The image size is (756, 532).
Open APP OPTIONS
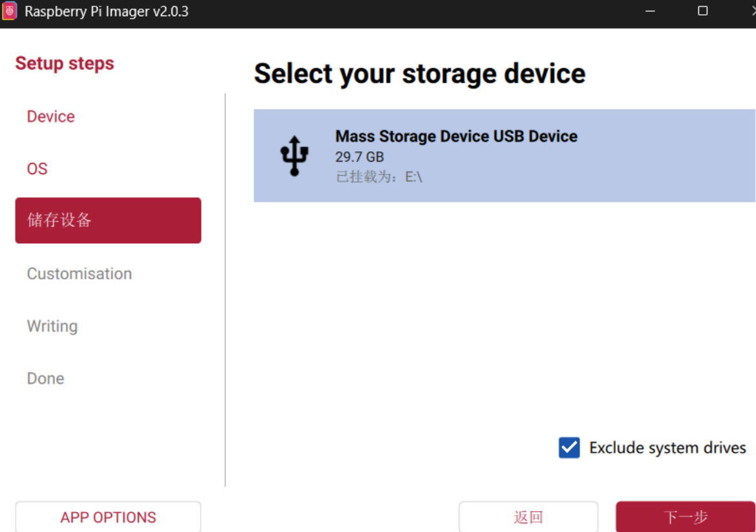click(108, 517)
